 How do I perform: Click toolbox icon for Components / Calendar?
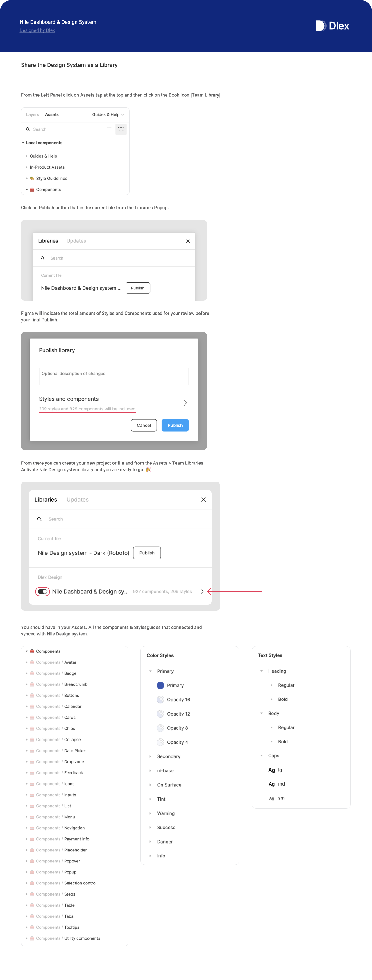point(32,707)
